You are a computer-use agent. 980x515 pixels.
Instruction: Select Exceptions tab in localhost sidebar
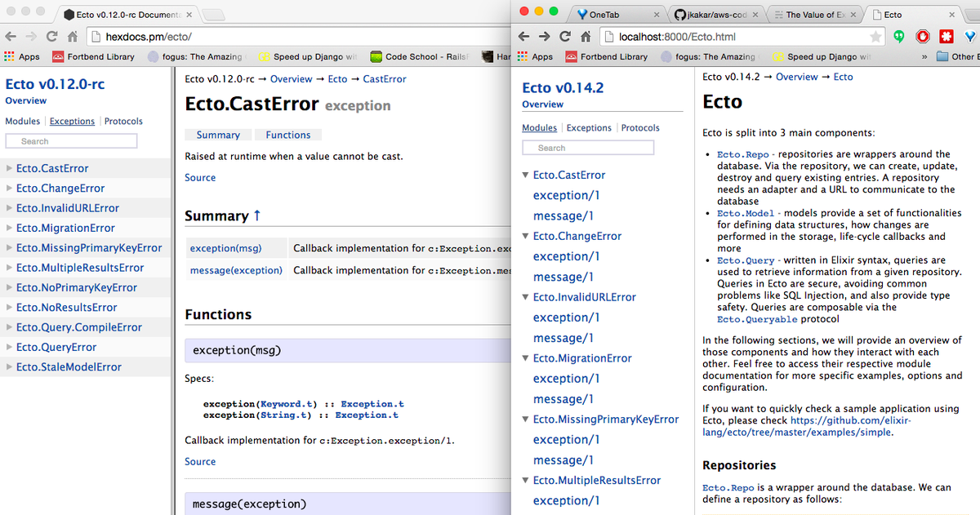(589, 128)
